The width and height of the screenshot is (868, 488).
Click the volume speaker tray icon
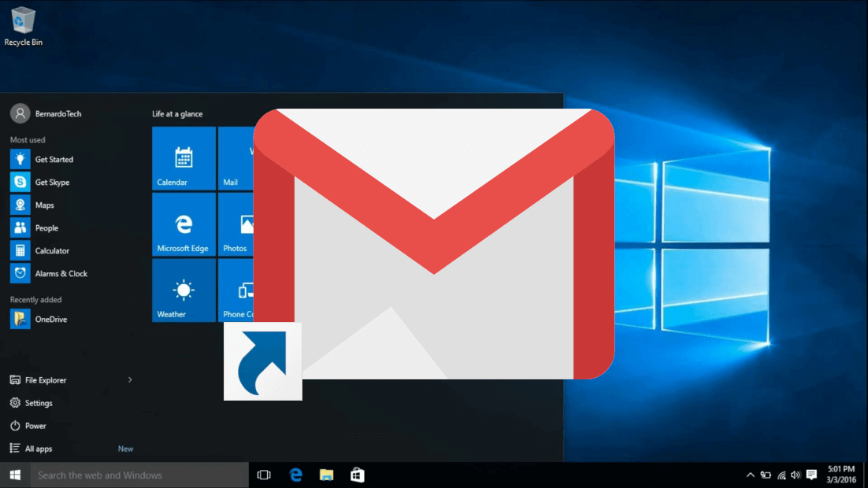pyautogui.click(x=796, y=475)
